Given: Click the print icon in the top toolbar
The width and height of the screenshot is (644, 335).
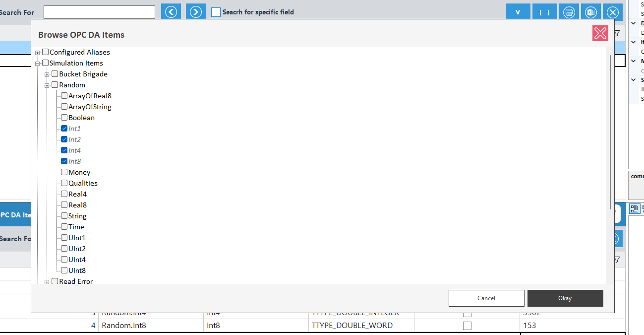Looking at the screenshot, I should tap(569, 12).
